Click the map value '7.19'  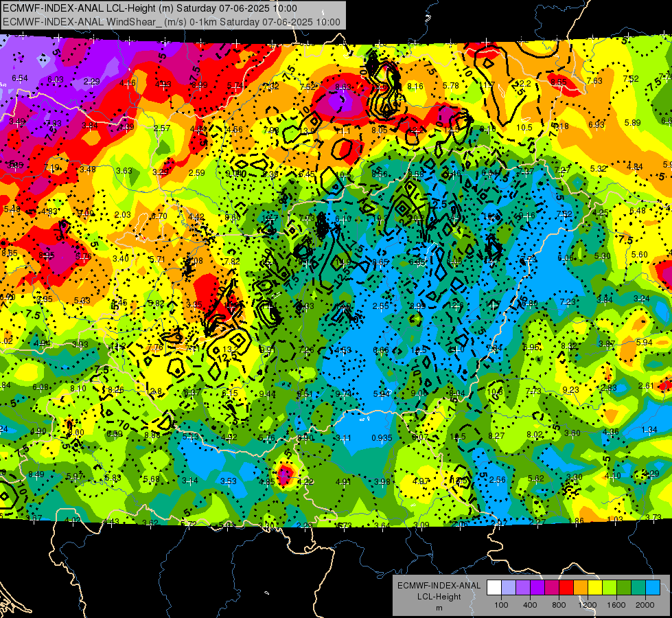(51, 168)
